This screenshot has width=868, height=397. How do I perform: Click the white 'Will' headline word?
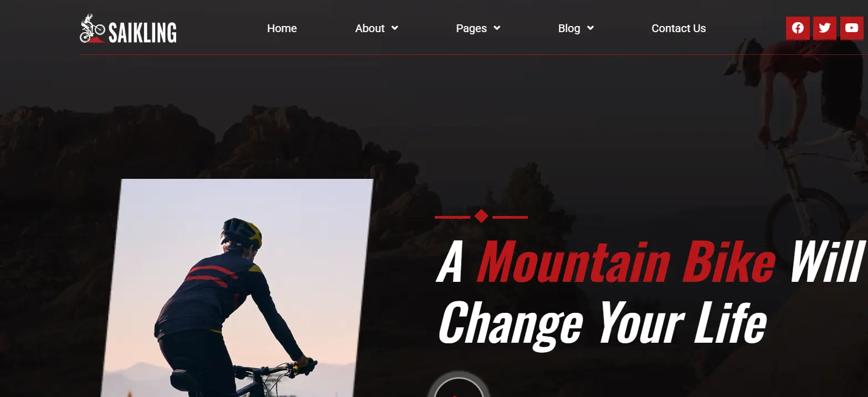(828, 261)
